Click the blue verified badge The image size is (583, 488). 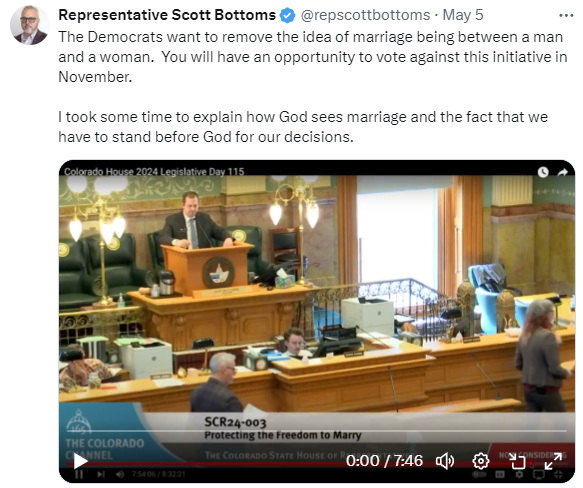[x=287, y=16]
